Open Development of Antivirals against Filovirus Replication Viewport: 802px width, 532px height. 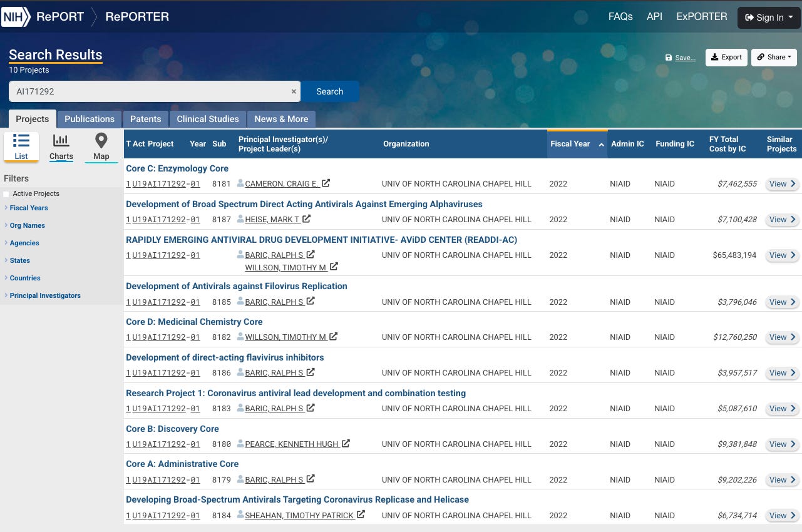[x=237, y=286]
